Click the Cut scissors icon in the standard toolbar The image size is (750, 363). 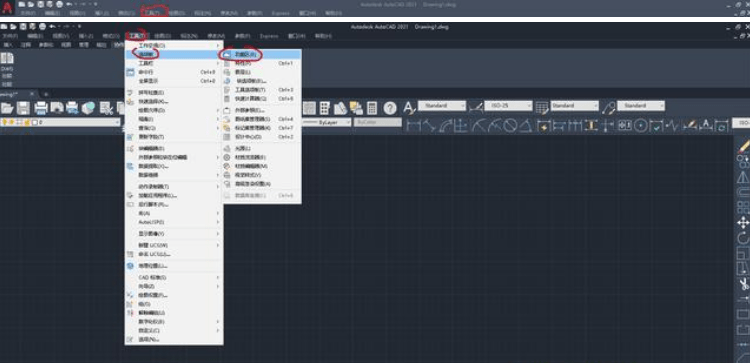(106, 109)
